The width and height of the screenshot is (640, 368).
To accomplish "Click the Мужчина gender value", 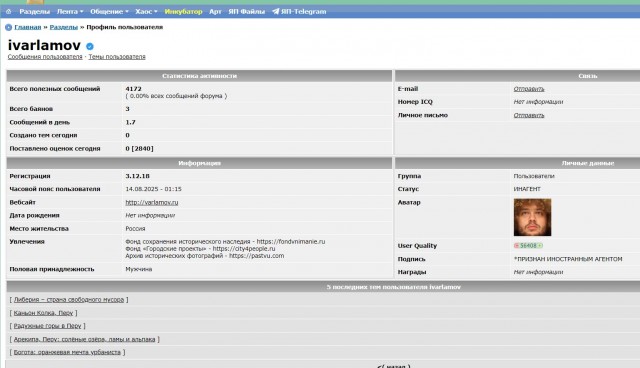I will coord(139,269).
